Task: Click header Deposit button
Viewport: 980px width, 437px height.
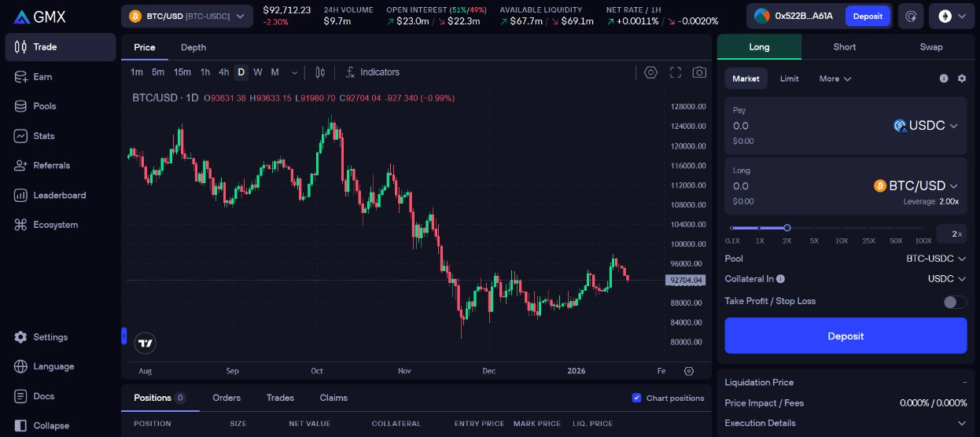Action: 868,16
